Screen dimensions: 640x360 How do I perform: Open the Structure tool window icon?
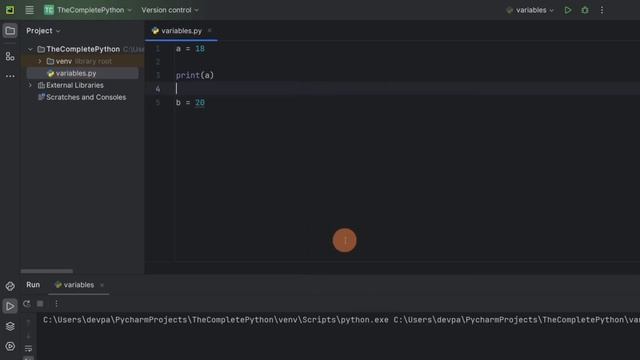10,56
